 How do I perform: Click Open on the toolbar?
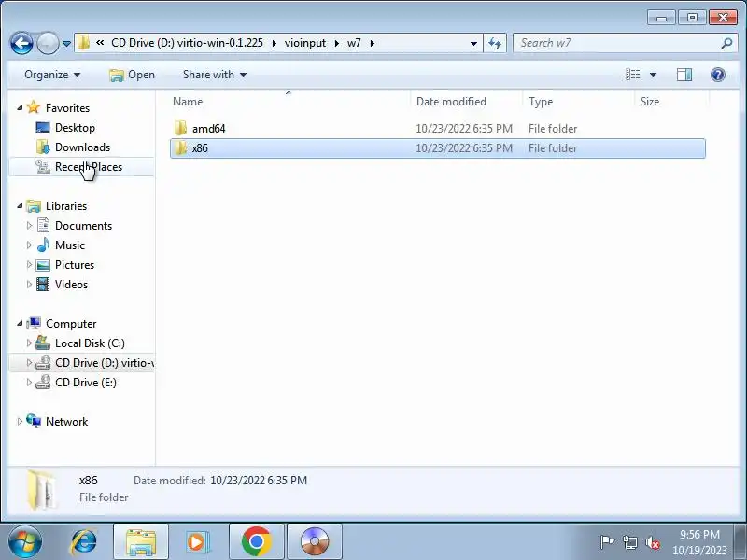(132, 75)
